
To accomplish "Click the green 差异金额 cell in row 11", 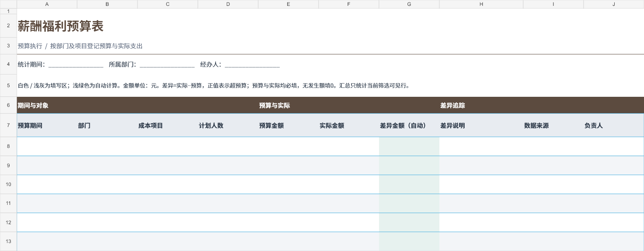I will (x=409, y=203).
